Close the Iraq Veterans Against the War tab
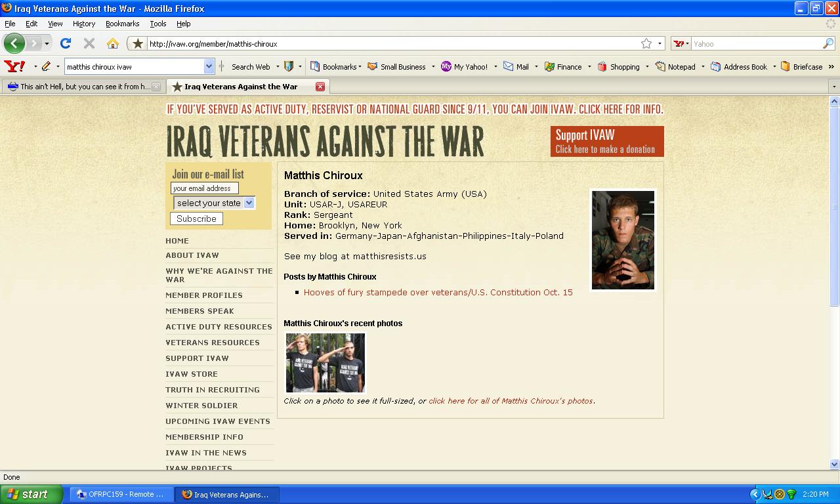840x504 pixels. pos(320,87)
